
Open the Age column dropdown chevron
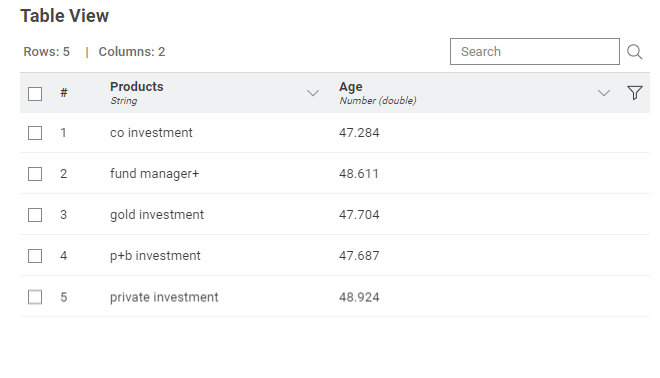pyautogui.click(x=604, y=93)
